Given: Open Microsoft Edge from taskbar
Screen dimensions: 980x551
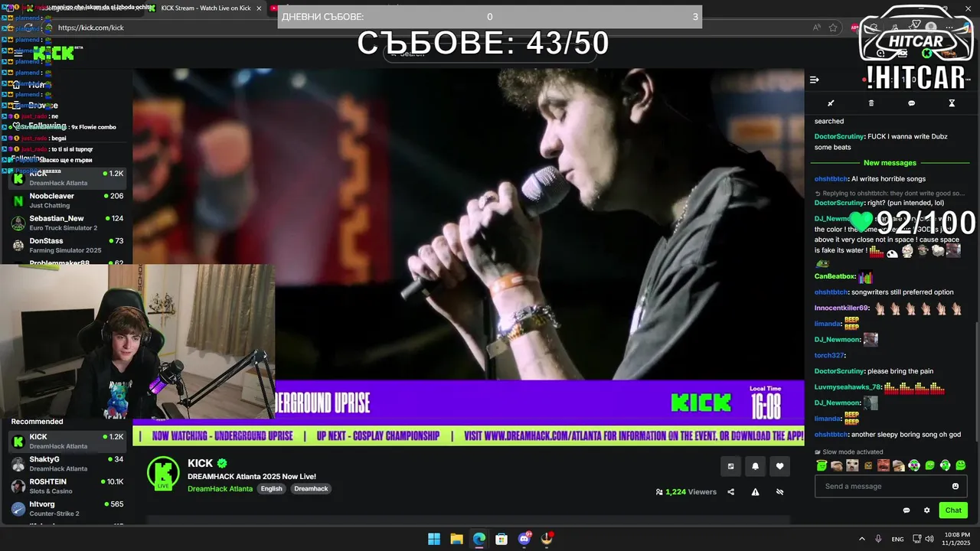Looking at the screenshot, I should point(479,539).
